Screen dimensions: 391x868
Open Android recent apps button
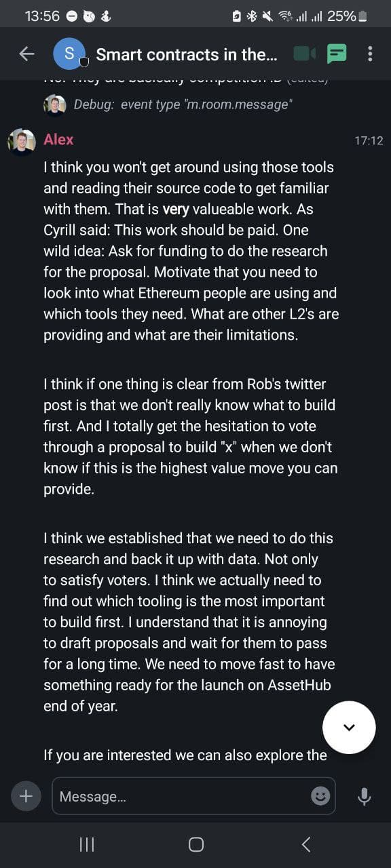click(87, 844)
